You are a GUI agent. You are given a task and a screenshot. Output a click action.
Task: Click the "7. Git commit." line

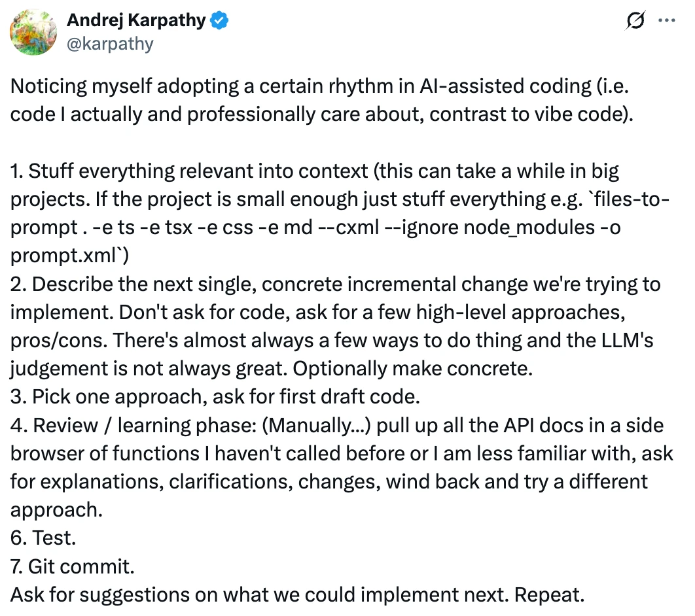(73, 566)
